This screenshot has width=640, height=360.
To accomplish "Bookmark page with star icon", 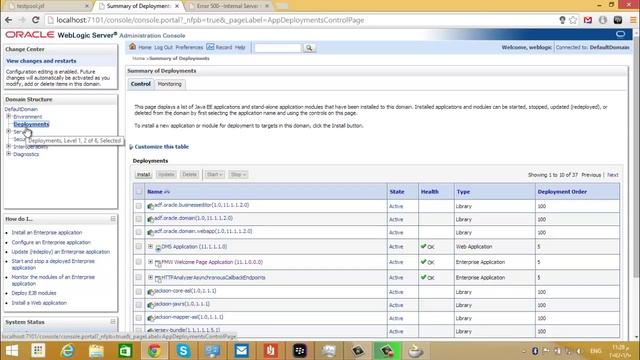I will pos(573,20).
